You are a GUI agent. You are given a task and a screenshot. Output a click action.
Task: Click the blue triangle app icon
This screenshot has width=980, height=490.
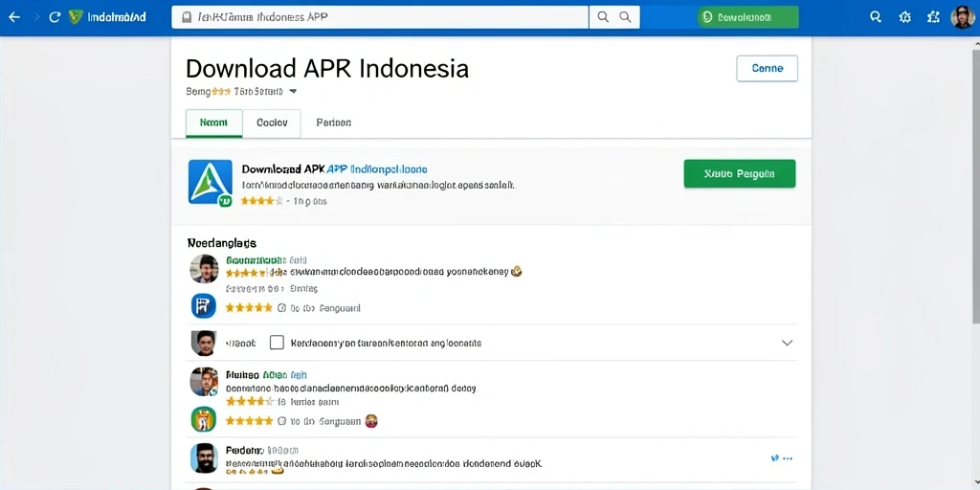pos(211,182)
